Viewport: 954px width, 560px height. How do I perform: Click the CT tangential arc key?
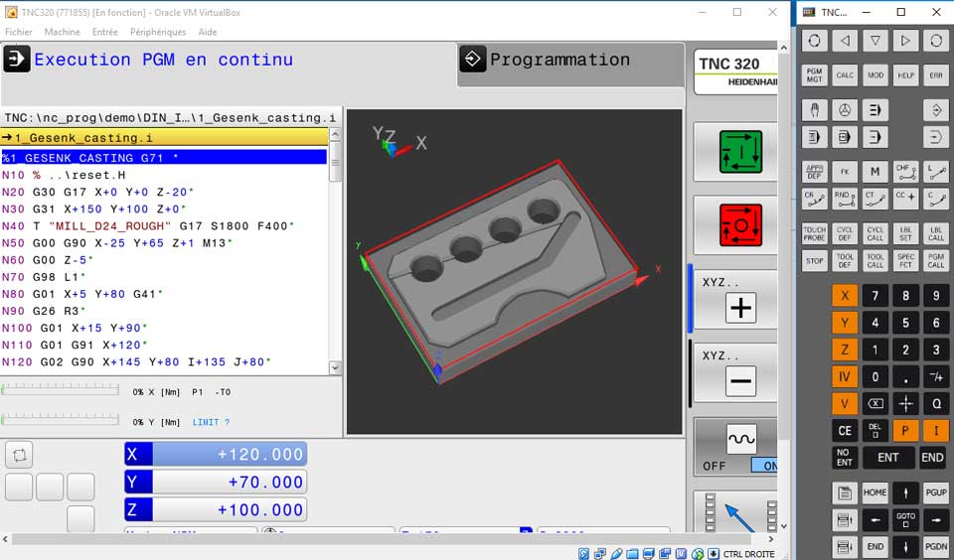coord(874,199)
